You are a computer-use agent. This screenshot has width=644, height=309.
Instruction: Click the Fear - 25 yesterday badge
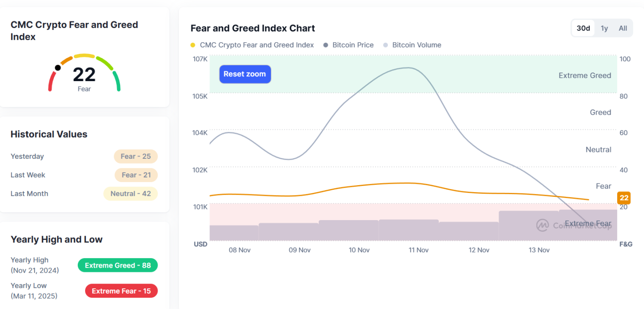tap(136, 156)
